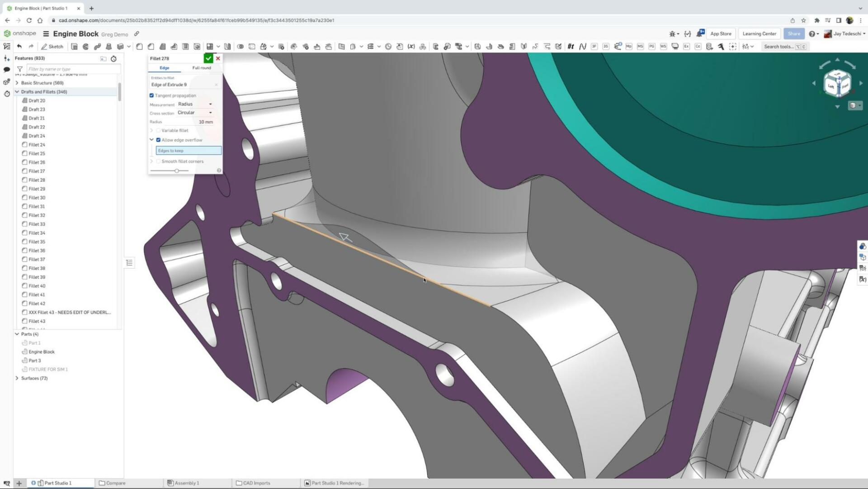This screenshot has width=868, height=489.
Task: Uncheck Allow edge overflow
Action: pyautogui.click(x=159, y=140)
